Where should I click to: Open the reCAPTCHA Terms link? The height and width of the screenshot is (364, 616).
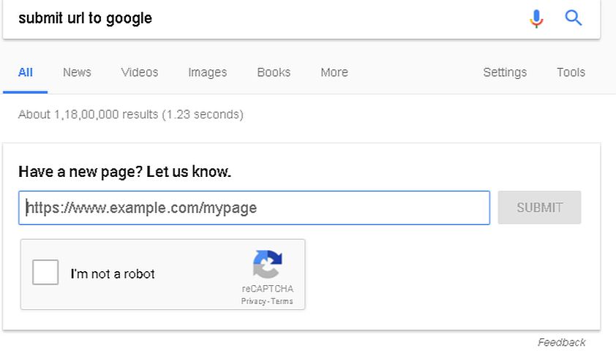282,301
